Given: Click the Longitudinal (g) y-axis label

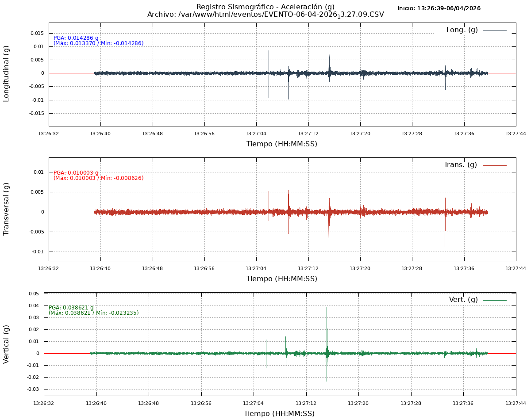Looking at the screenshot, I should [6, 74].
